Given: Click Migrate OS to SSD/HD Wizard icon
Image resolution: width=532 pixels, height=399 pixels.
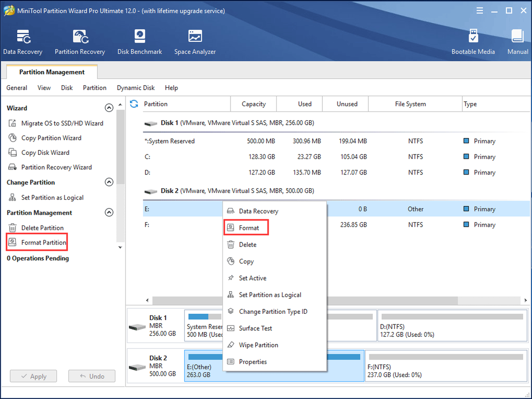Looking at the screenshot, I should [x=13, y=123].
